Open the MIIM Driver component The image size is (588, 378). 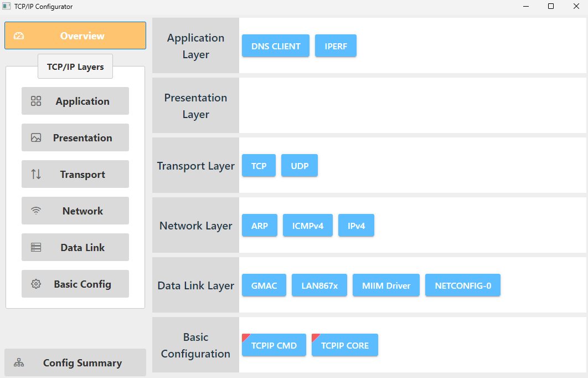386,285
